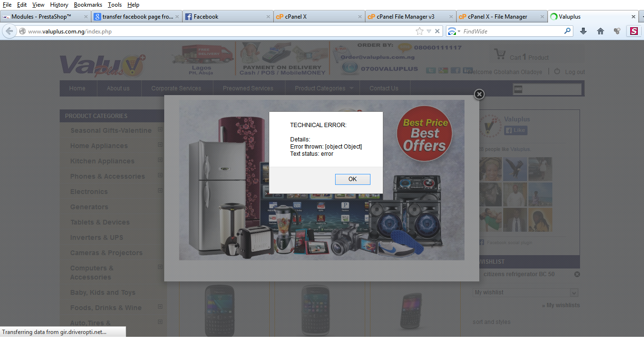Open the View menu
644x344 pixels.
(38, 5)
